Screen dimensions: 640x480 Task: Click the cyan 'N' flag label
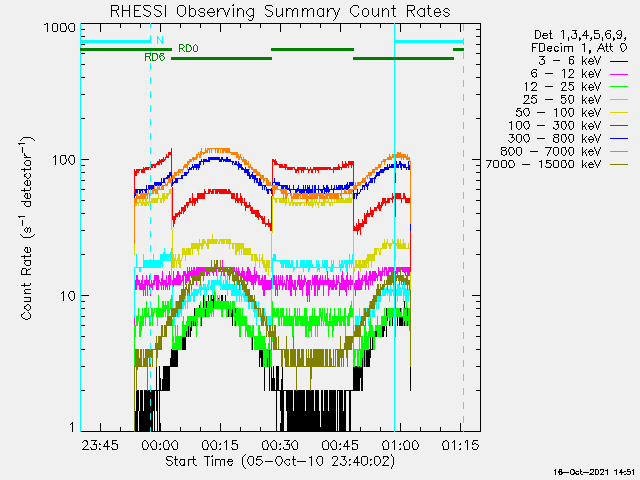(x=160, y=40)
